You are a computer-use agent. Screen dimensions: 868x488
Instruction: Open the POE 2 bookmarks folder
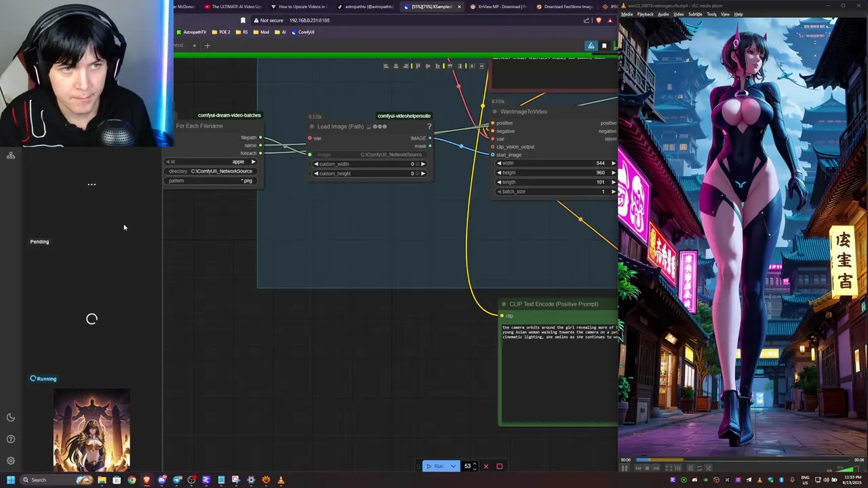221,32
